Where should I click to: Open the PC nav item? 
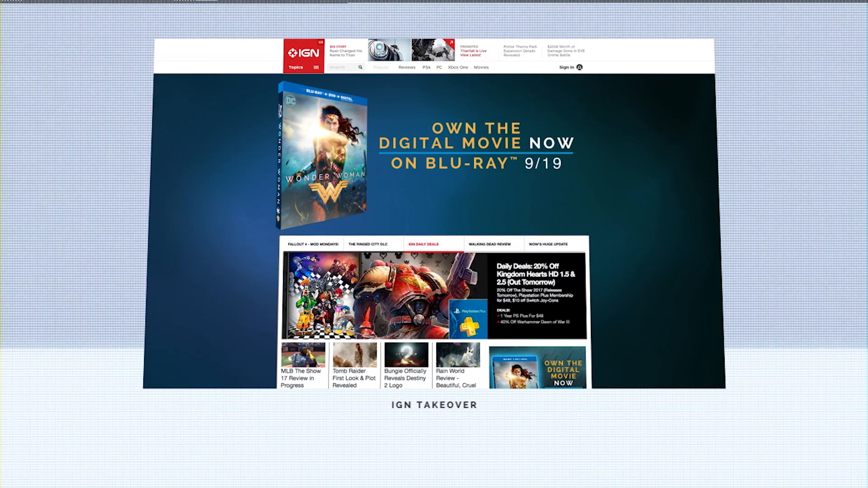click(439, 67)
